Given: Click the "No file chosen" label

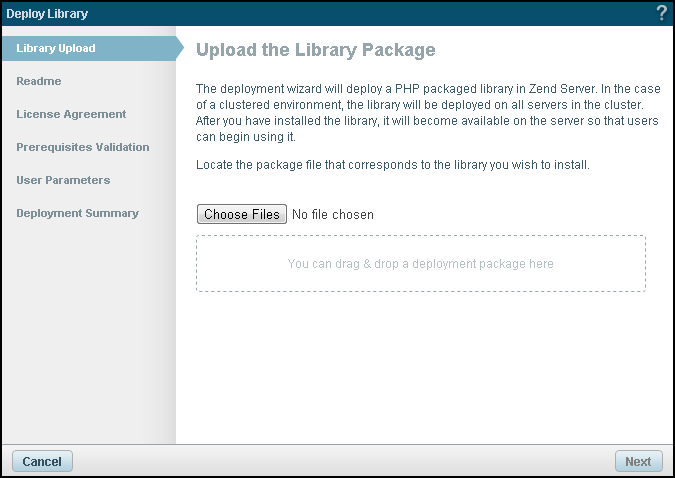Looking at the screenshot, I should pos(333,214).
